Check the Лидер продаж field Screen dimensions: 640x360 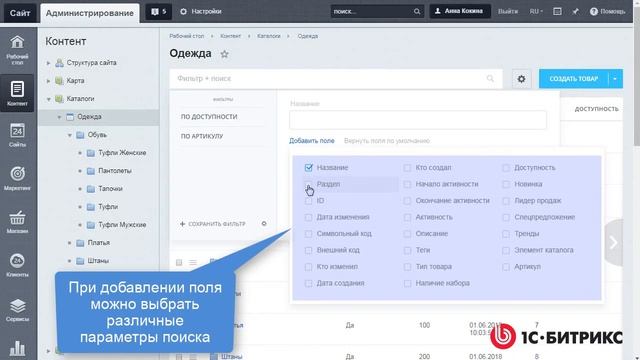[506, 201]
